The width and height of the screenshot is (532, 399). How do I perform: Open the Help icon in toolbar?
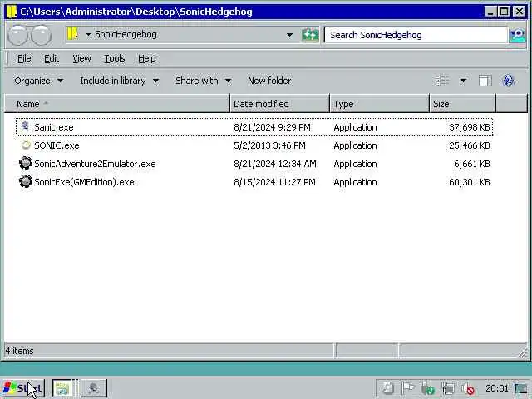[x=508, y=81]
